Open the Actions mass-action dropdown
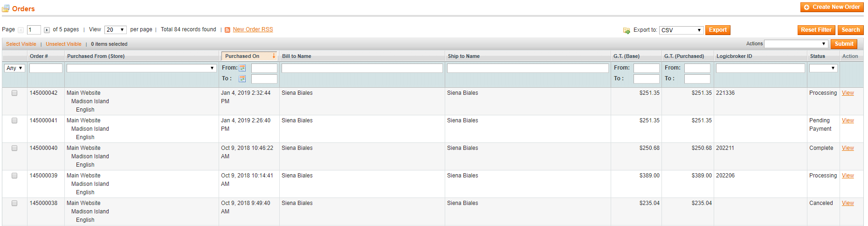The height and width of the screenshot is (226, 868). (x=796, y=44)
